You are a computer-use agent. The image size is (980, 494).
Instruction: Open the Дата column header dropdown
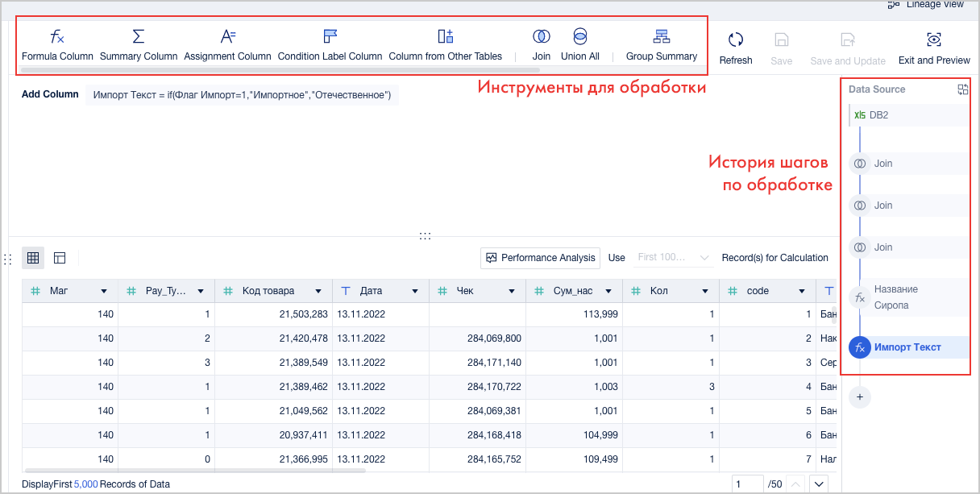pyautogui.click(x=415, y=291)
